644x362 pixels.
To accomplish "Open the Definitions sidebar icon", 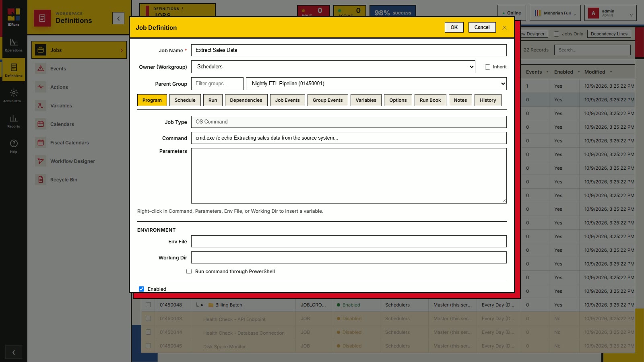I will pyautogui.click(x=14, y=68).
